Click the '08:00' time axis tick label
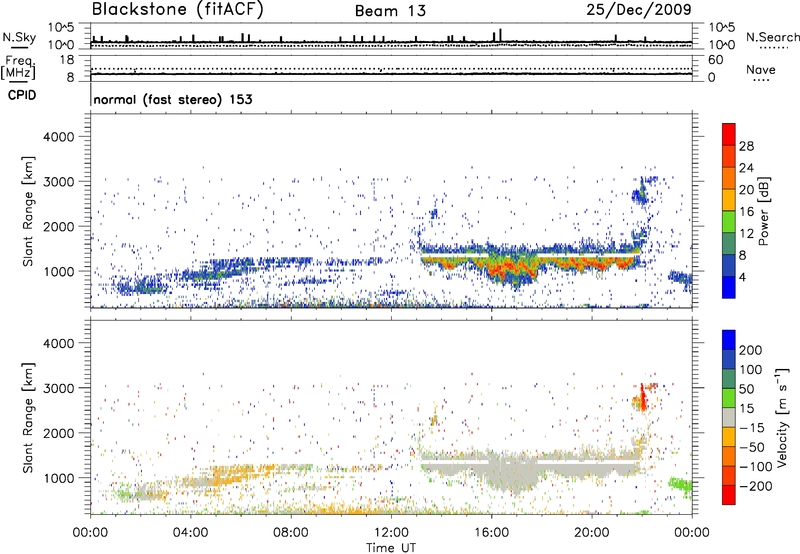 [291, 533]
